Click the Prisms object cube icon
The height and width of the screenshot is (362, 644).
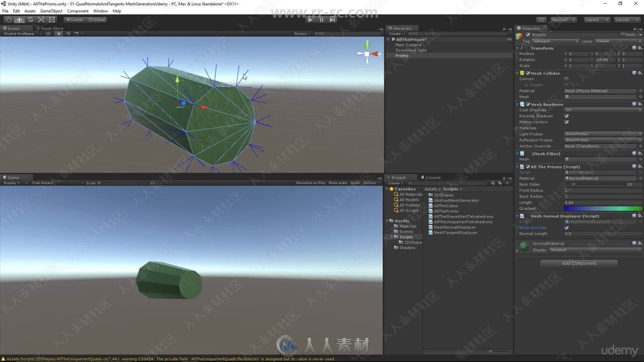(x=520, y=36)
